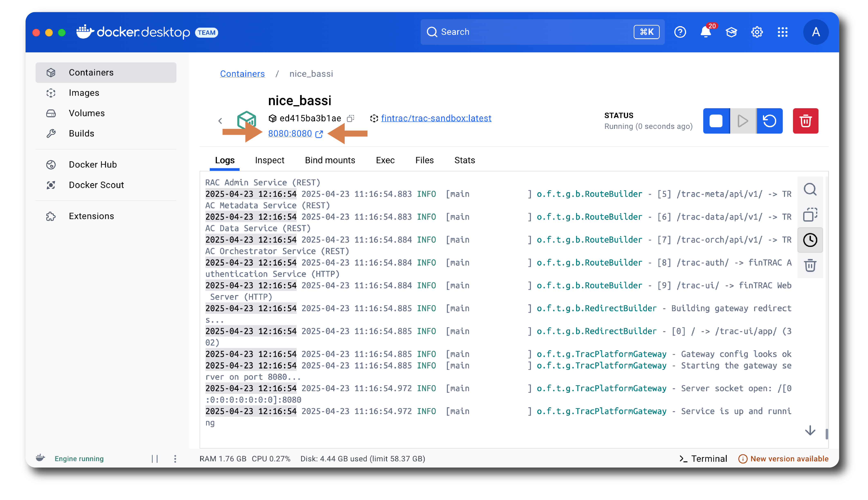
Task: Switch to the Inspect tab
Action: (x=269, y=160)
